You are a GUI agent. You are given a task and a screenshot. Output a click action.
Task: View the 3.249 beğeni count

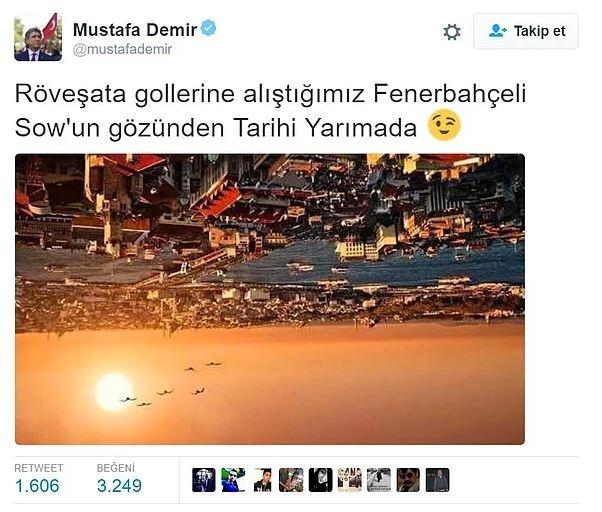pyautogui.click(x=119, y=486)
